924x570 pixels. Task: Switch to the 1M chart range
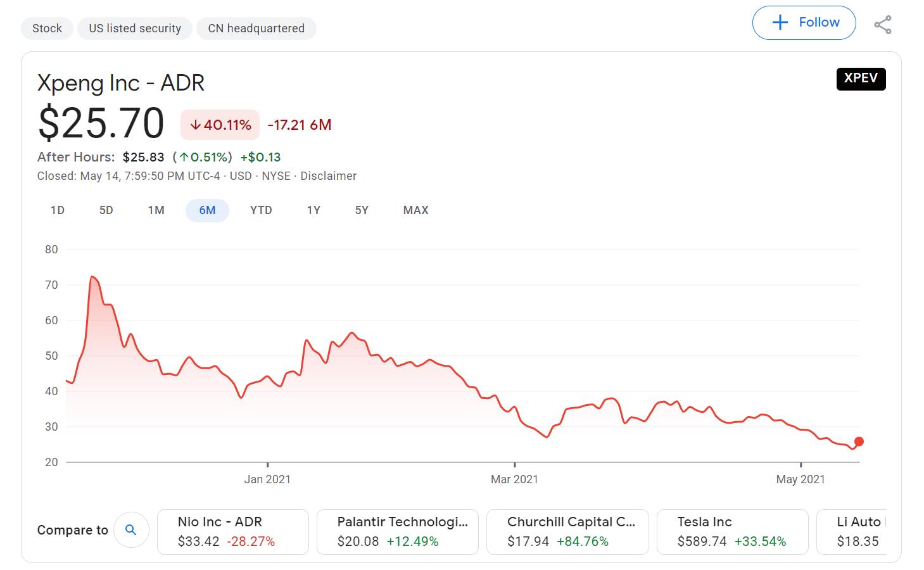coord(156,210)
